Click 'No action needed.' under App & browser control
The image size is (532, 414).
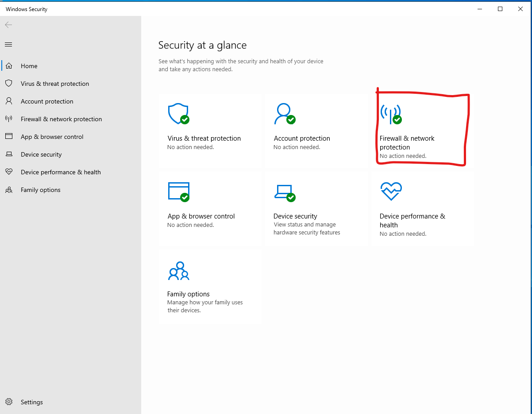[x=191, y=225]
